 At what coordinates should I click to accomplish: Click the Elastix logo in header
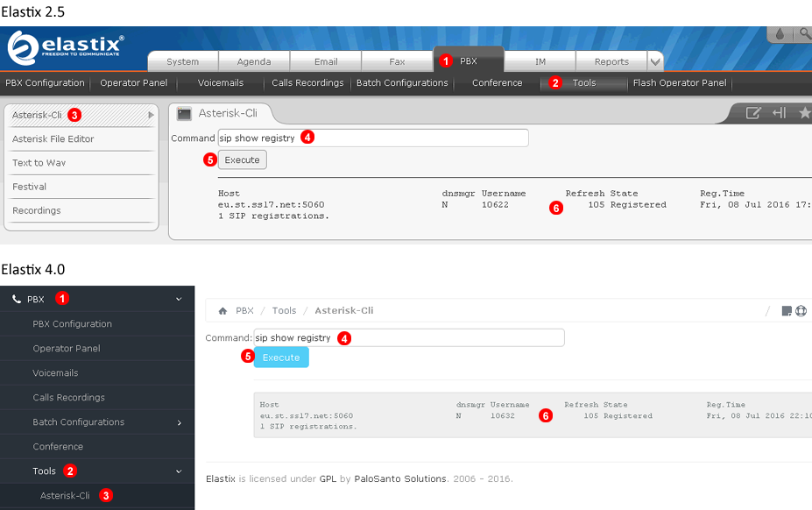point(66,47)
